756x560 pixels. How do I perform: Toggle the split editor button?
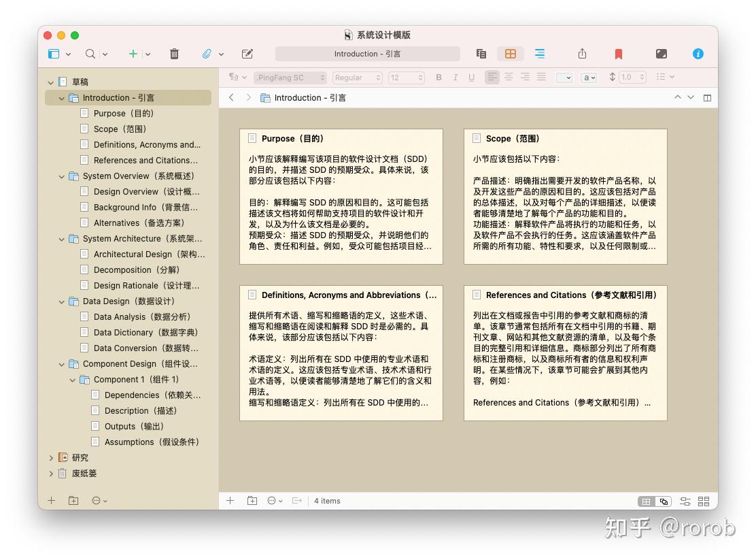point(707,97)
